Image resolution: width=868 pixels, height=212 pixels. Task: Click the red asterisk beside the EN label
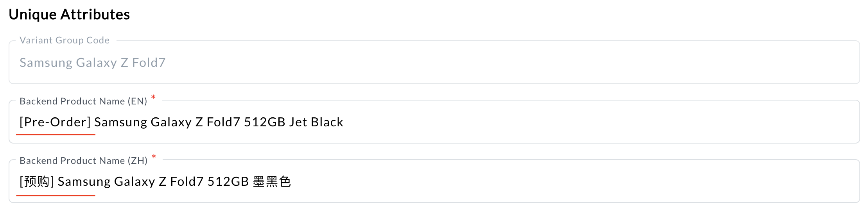153,97
